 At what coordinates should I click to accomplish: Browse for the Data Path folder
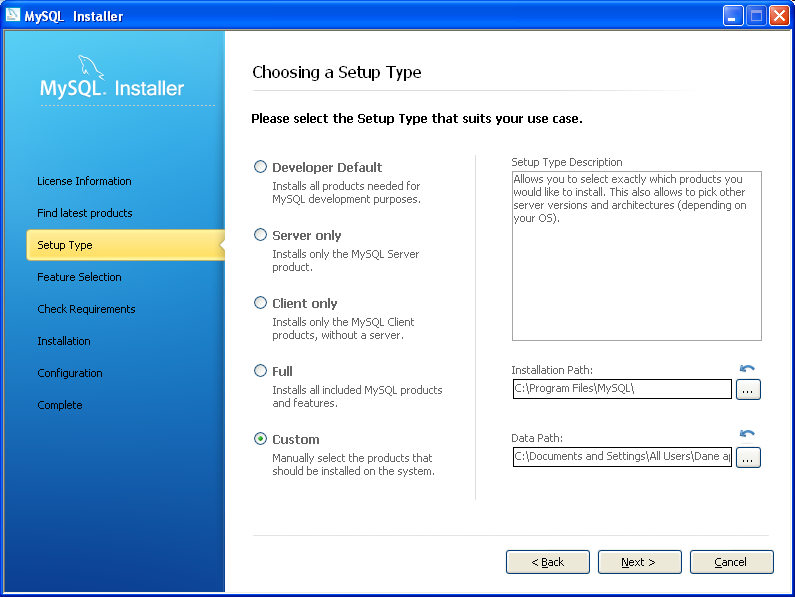click(x=748, y=458)
